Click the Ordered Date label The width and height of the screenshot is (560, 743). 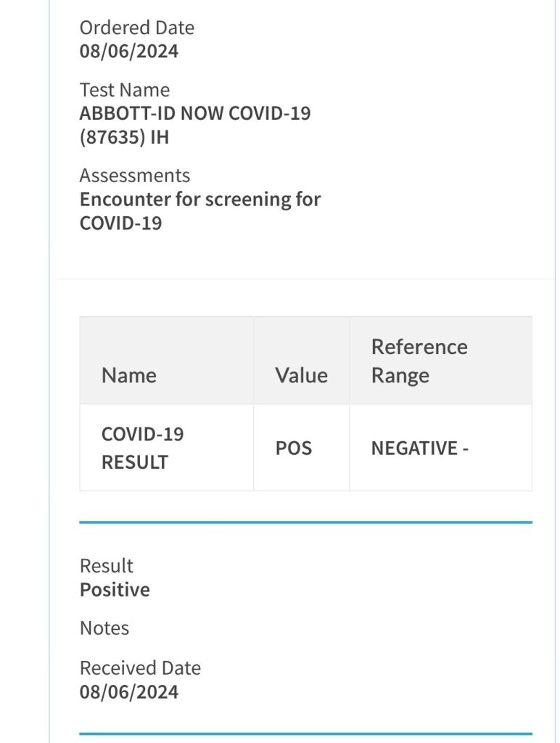136,28
